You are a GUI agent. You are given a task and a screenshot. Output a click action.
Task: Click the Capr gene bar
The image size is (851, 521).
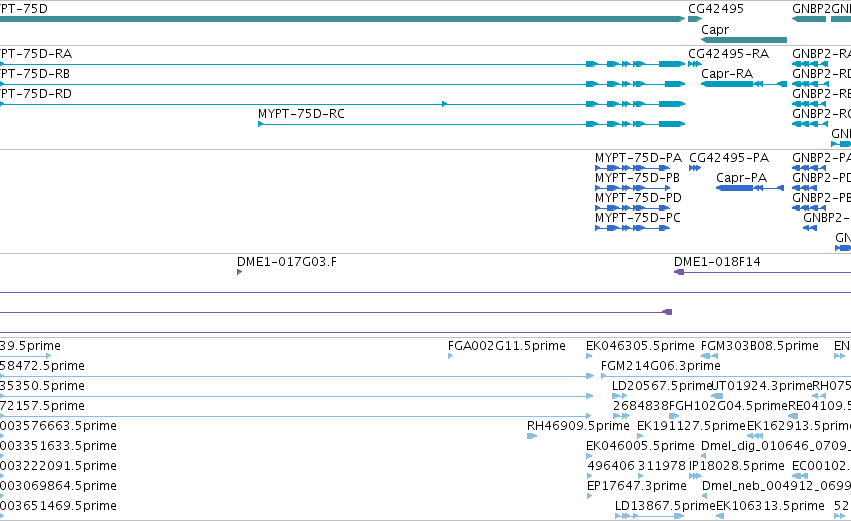tap(744, 40)
